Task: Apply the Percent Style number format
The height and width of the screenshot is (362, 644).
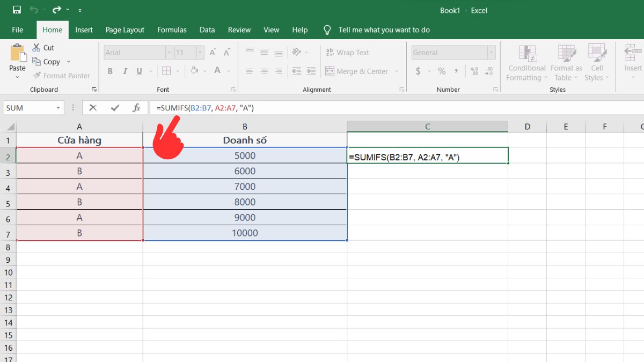Action: pos(441,71)
